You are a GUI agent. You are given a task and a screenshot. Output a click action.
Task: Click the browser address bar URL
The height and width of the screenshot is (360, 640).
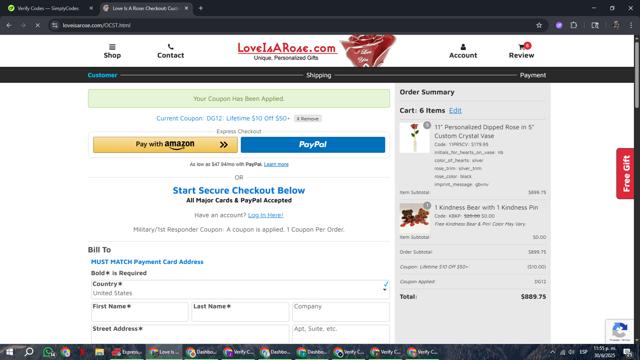tap(96, 25)
